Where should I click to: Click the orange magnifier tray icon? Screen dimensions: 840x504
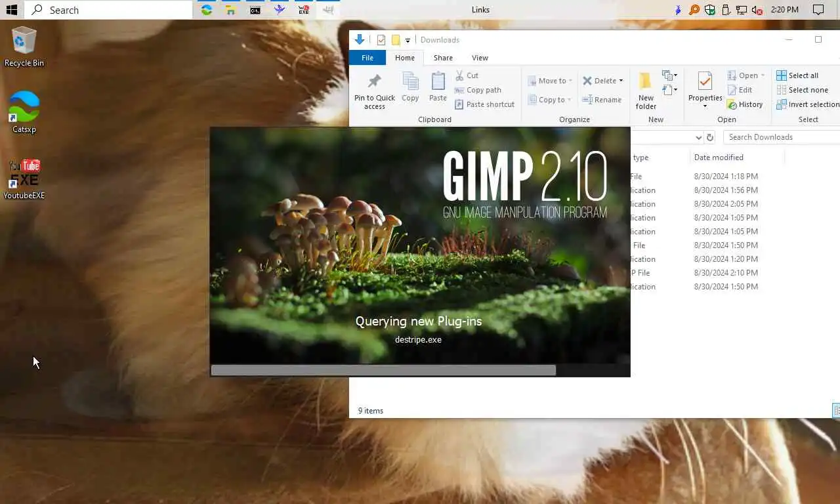click(x=694, y=10)
